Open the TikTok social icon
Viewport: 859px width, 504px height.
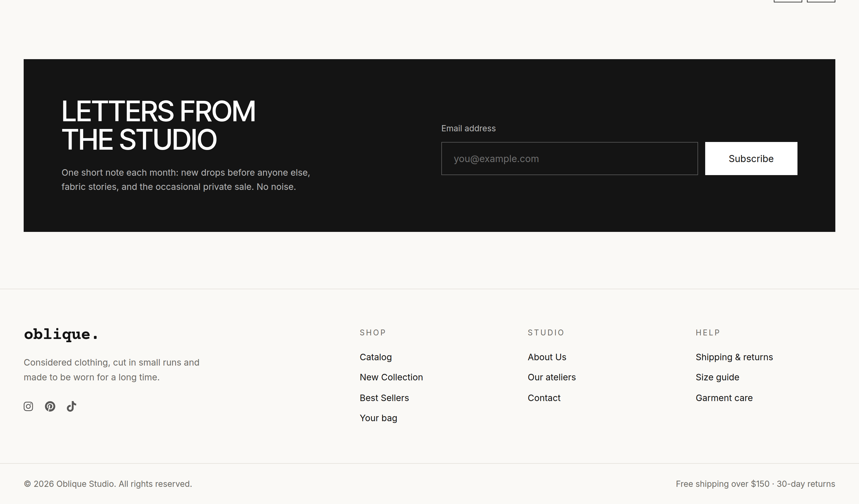pos(71,406)
